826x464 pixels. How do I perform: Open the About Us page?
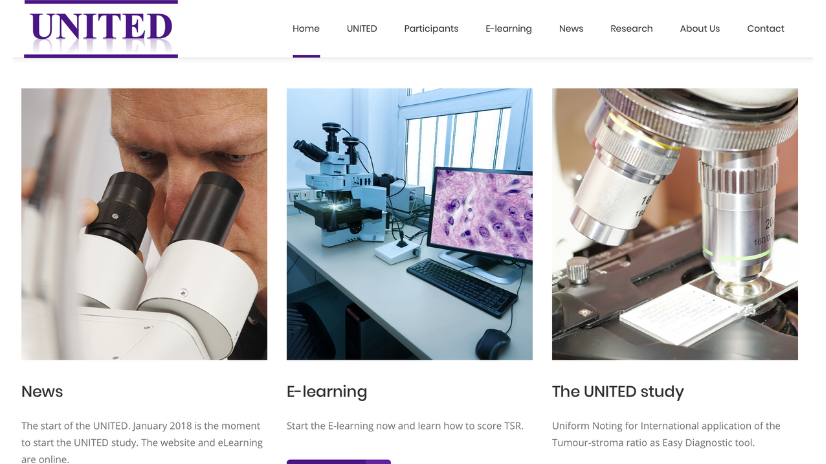point(700,28)
